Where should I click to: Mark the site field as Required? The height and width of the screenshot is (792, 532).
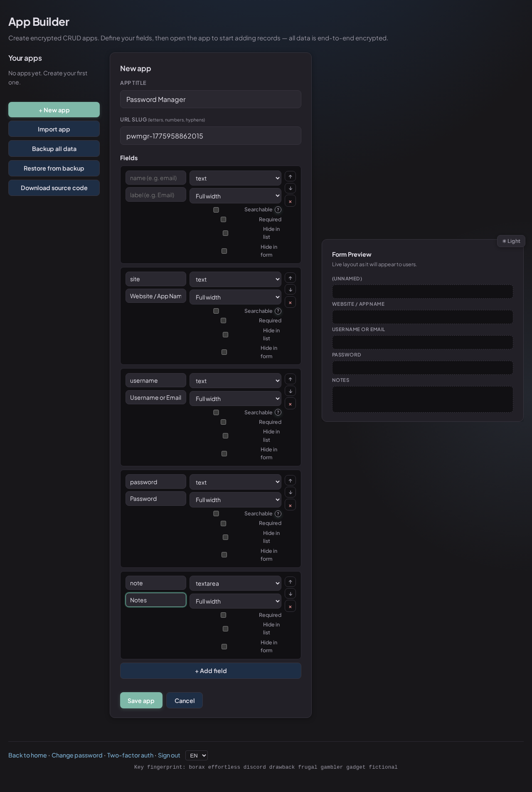(224, 321)
